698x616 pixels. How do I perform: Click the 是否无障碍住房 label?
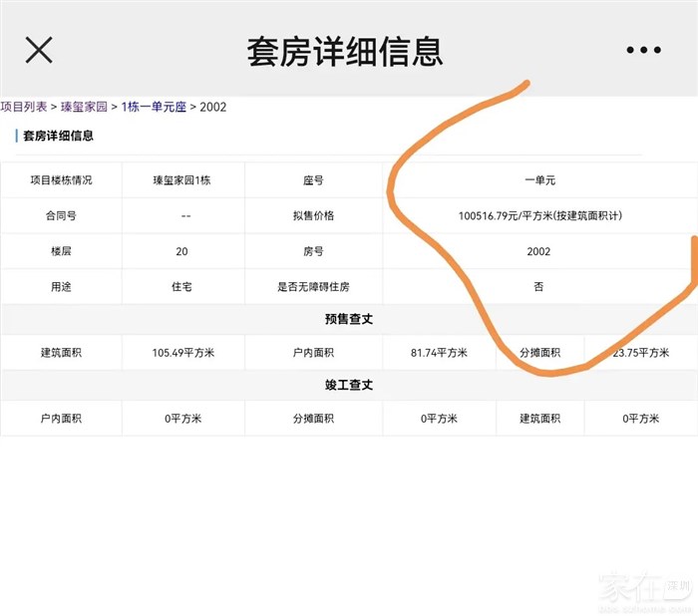[313, 287]
